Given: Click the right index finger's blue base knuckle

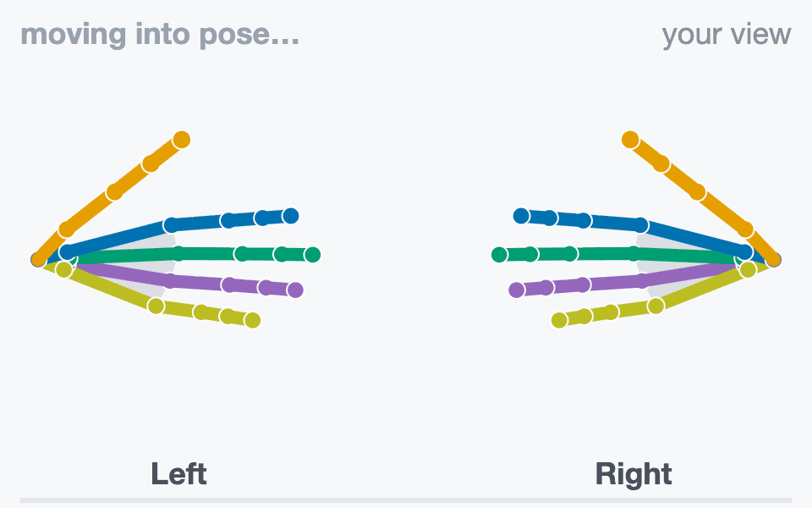Looking at the screenshot, I should pyautogui.click(x=641, y=225).
